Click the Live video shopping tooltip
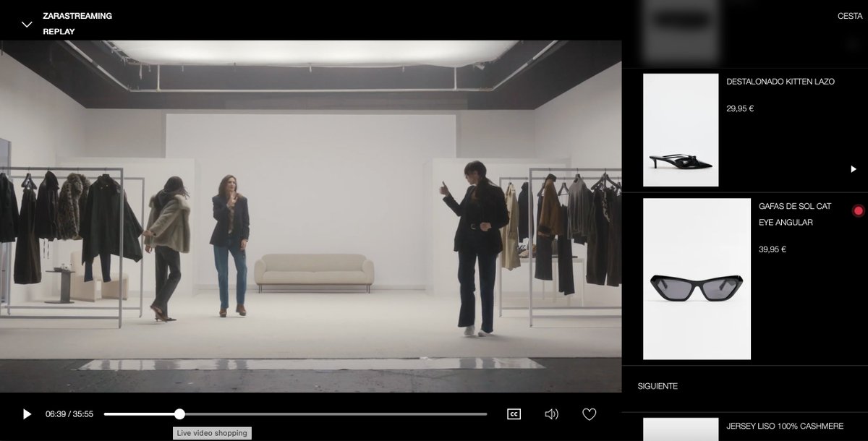The width and height of the screenshot is (868, 441). pyautogui.click(x=210, y=432)
